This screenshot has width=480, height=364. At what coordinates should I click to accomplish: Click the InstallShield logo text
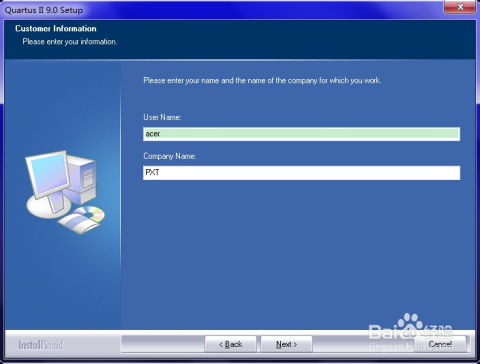(x=40, y=345)
